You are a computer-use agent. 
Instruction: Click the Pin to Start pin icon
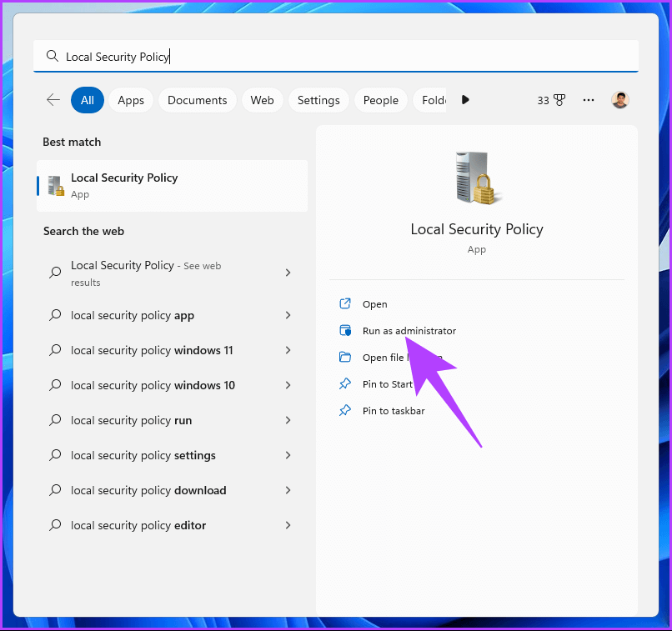pos(345,383)
